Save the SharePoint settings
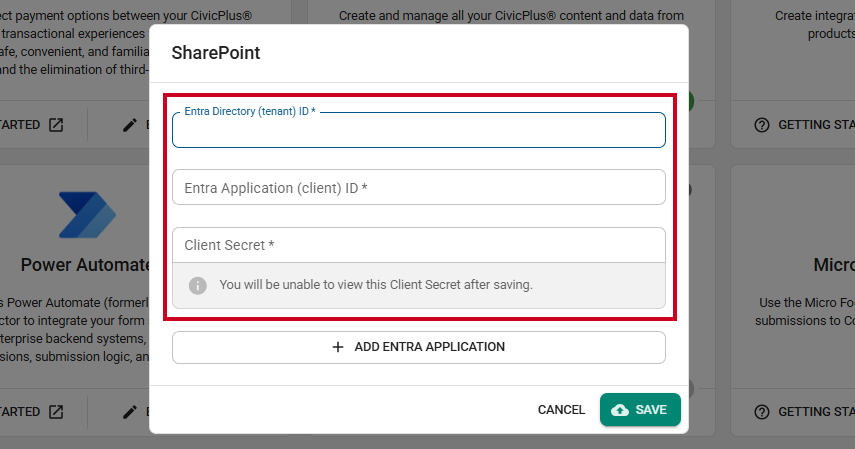The image size is (855, 449). point(640,410)
